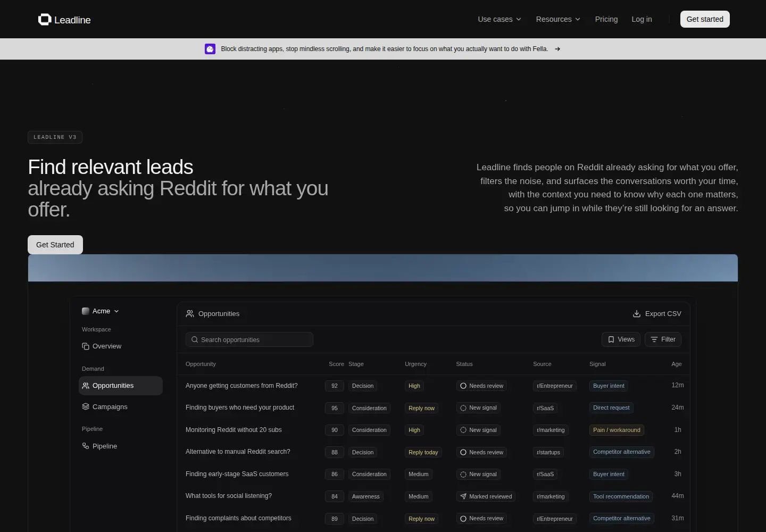Click the Search opportunities field
Screen dimensions: 766x532
point(249,339)
